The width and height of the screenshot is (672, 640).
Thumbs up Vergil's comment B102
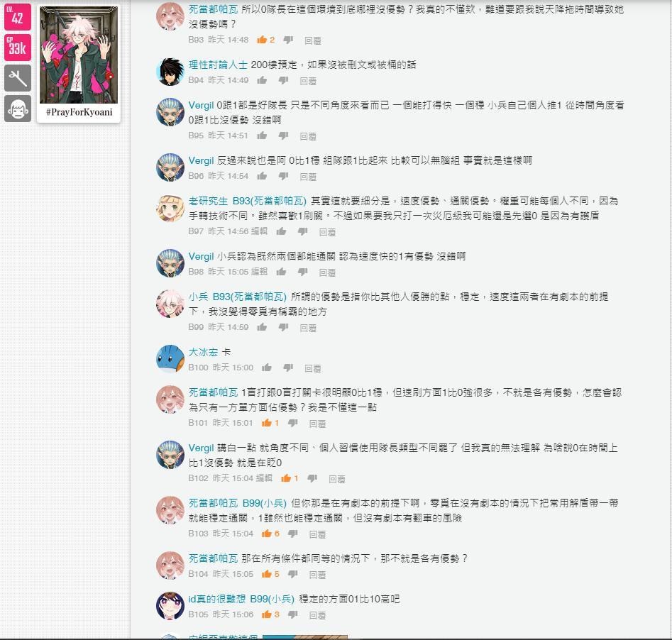[x=286, y=478]
